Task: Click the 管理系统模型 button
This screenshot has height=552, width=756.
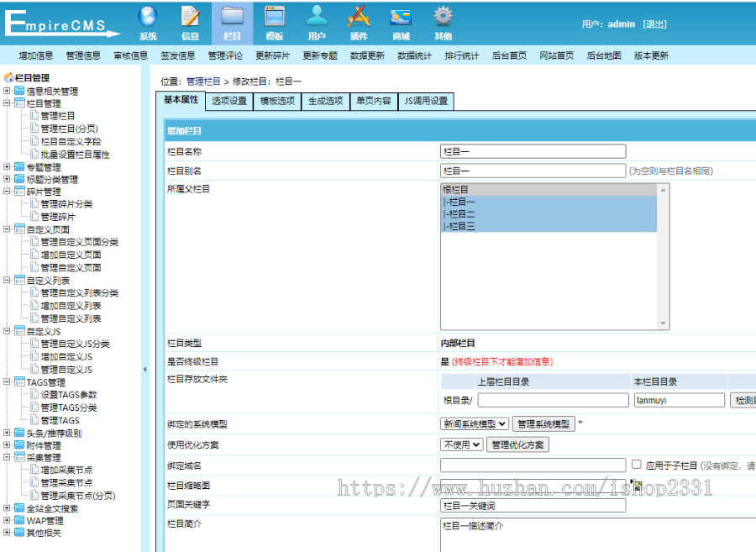Action: click(x=543, y=423)
